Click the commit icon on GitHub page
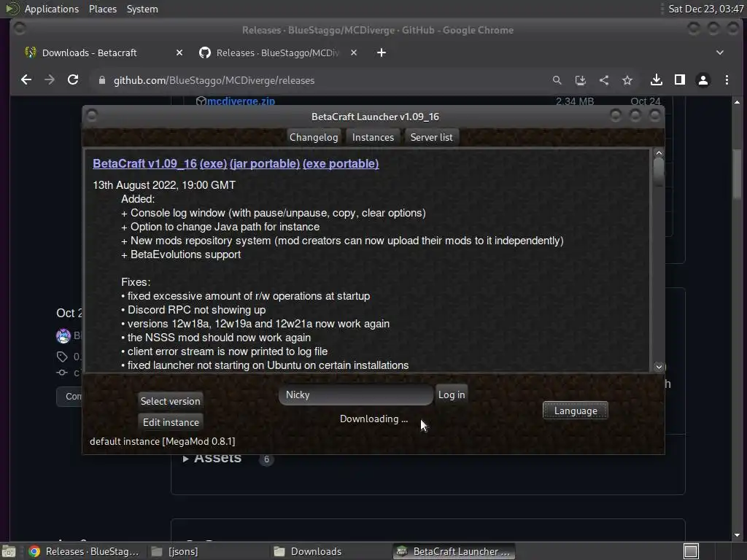The height and width of the screenshot is (560, 747). pyautogui.click(x=62, y=373)
